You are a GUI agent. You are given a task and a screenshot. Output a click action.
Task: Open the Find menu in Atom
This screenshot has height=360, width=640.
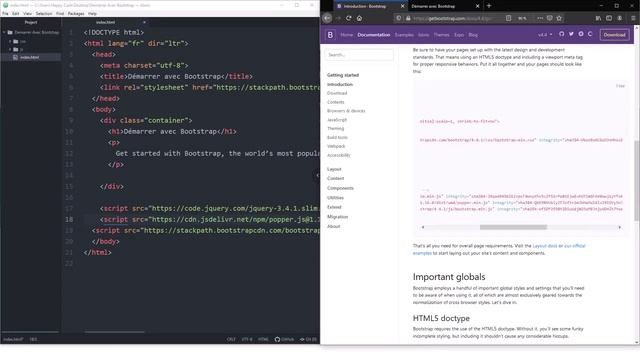60,13
